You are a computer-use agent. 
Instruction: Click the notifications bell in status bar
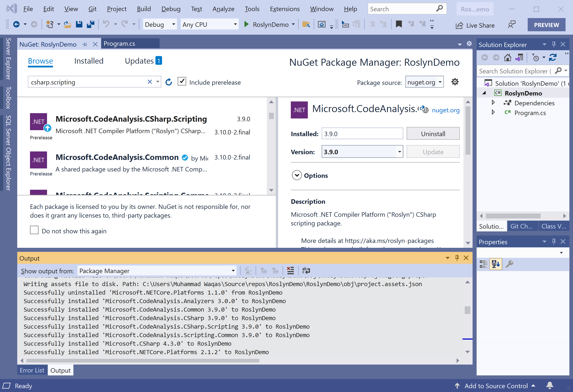click(x=550, y=385)
